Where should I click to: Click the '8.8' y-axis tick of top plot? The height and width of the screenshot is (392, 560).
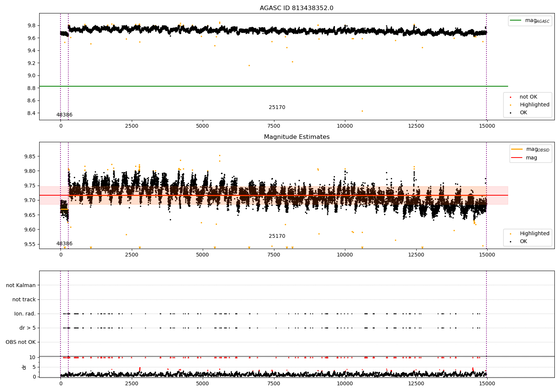[x=32, y=88]
